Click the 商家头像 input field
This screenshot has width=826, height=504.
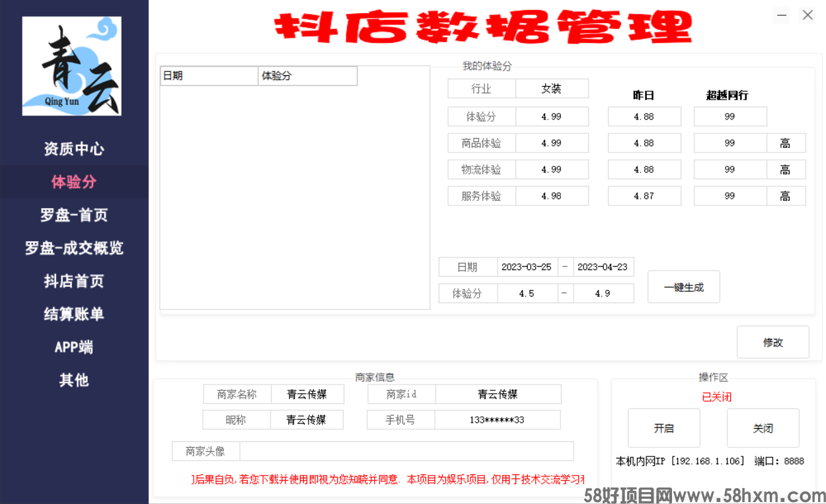(x=406, y=451)
